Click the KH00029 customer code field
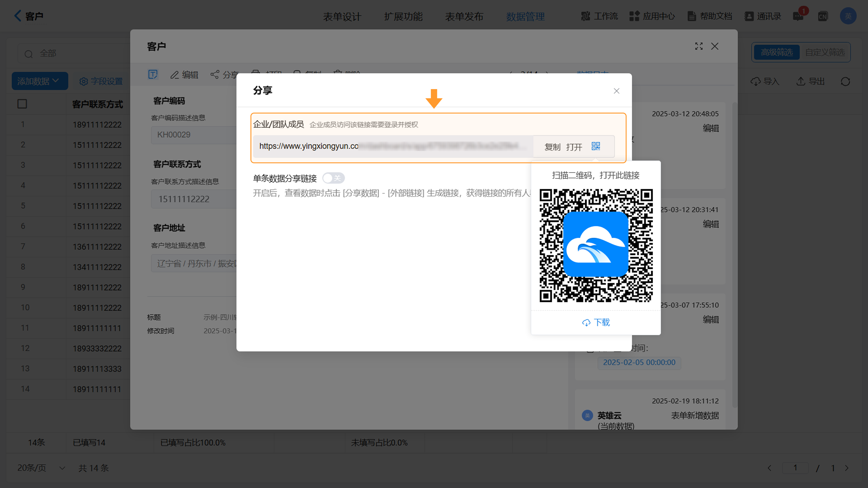This screenshot has width=868, height=488. (x=194, y=135)
